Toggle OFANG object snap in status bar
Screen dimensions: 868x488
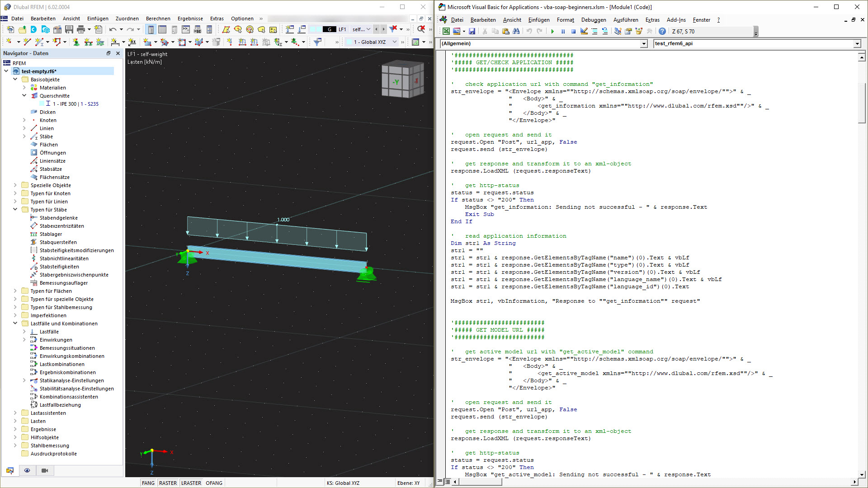point(214,483)
